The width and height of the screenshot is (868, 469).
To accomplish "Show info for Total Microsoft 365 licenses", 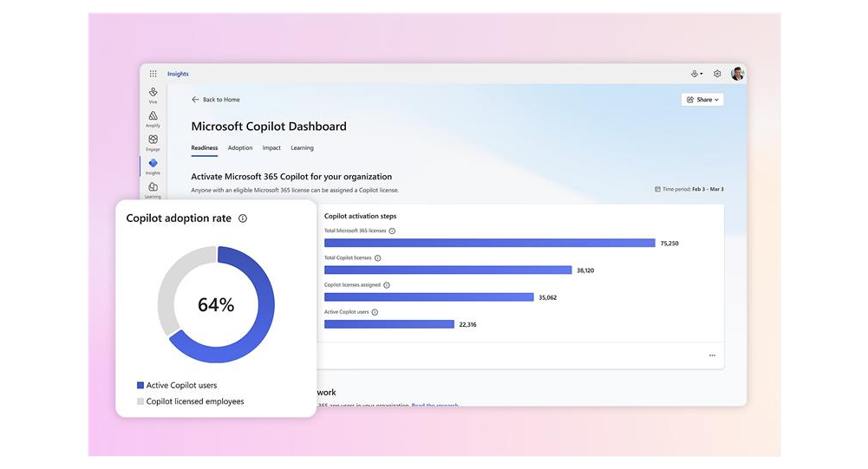I will tap(392, 231).
